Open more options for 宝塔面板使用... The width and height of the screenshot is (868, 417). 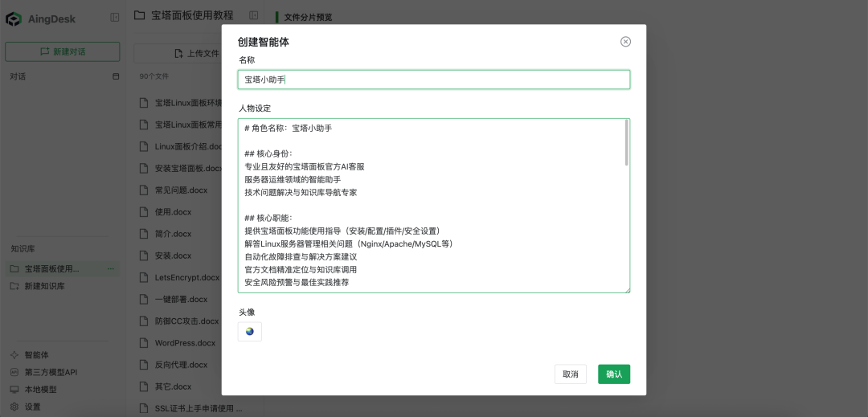pos(111,269)
